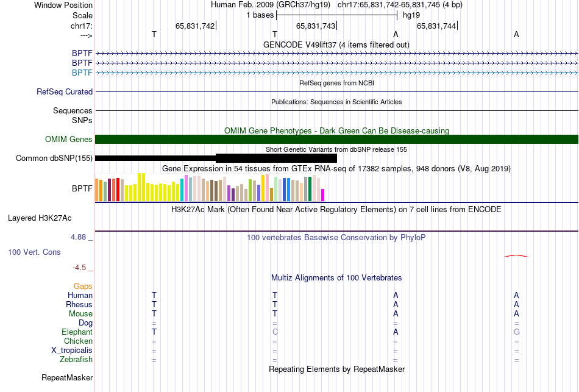Click the 'Zebrafish' alignment row label
579x392 pixels.
pyautogui.click(x=76, y=359)
